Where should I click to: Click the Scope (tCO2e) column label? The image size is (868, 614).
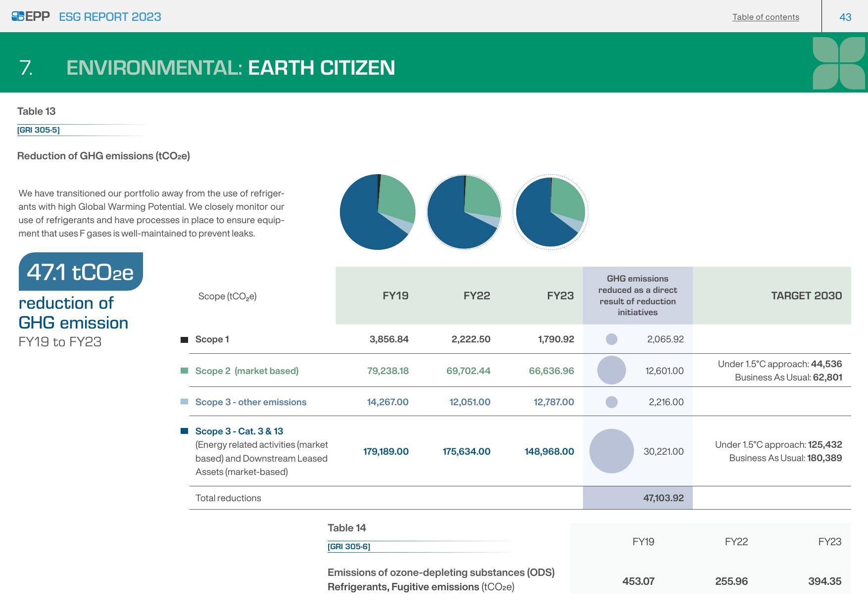pyautogui.click(x=227, y=296)
